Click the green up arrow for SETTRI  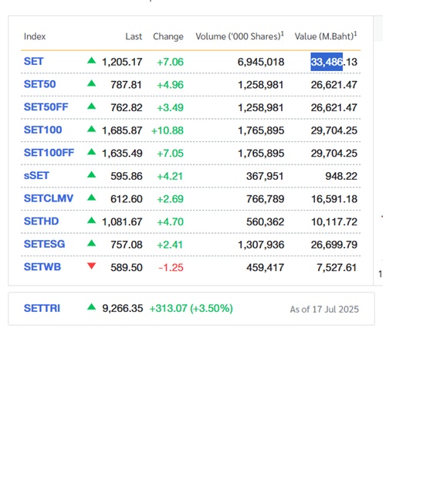[x=92, y=306]
